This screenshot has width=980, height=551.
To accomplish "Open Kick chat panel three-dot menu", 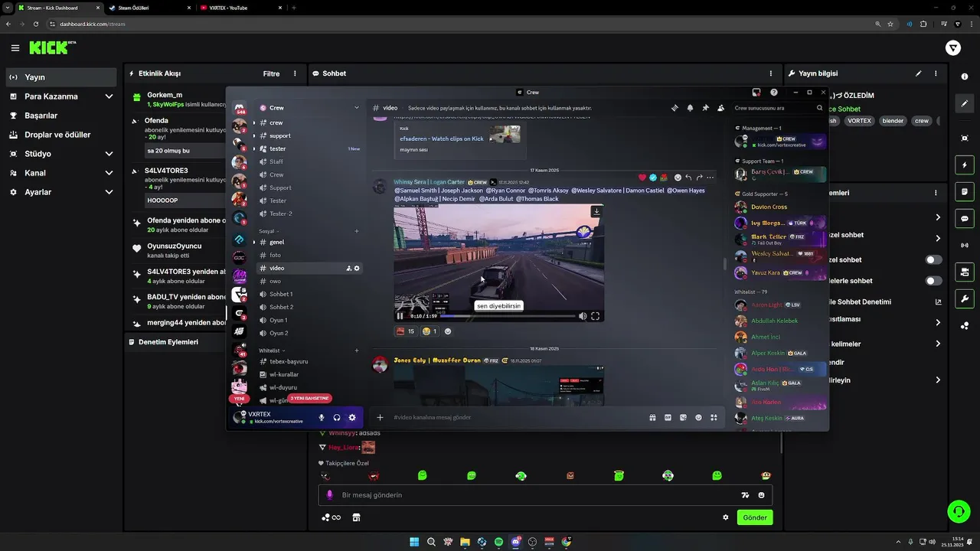I will point(771,73).
